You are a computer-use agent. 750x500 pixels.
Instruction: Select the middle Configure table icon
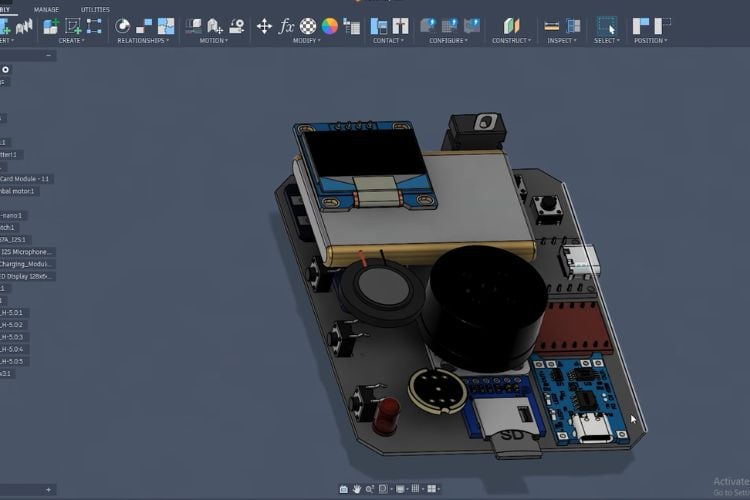pyautogui.click(x=450, y=26)
